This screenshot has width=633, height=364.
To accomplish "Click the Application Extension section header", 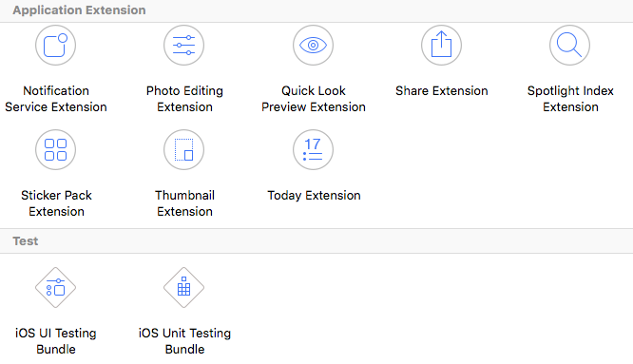I will tap(79, 10).
